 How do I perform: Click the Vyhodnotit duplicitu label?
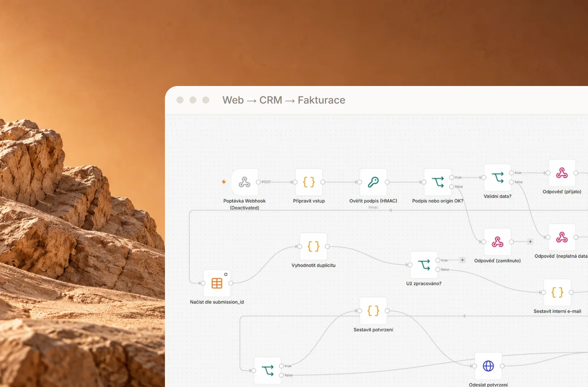[x=313, y=266]
